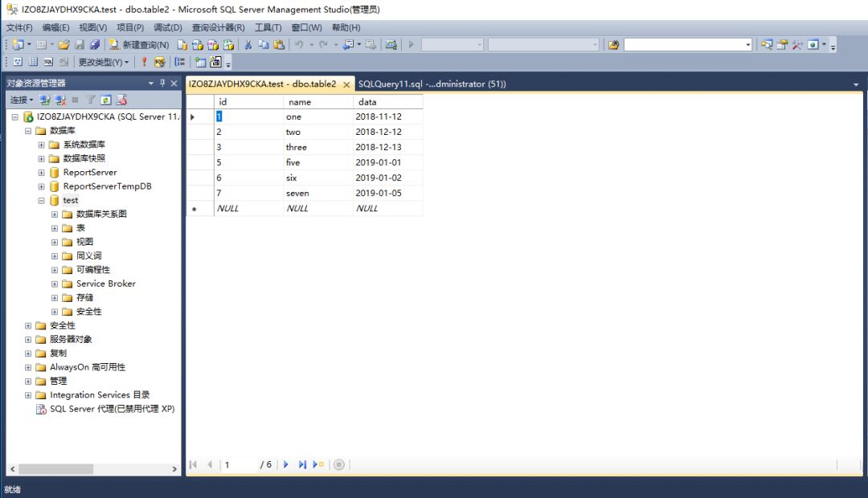Click Disconnect icon in Object Explorer

point(60,100)
